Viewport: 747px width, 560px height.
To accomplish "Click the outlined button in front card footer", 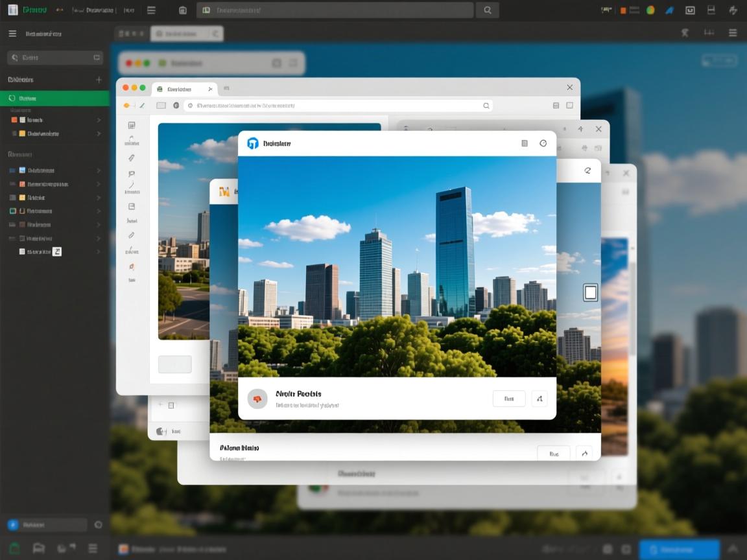I will point(509,399).
